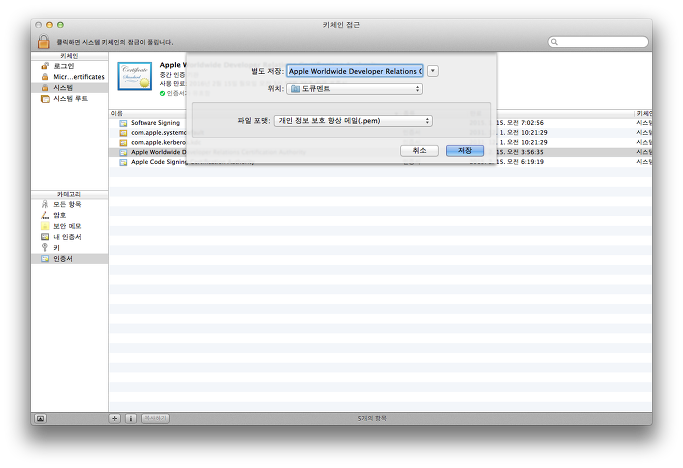Open the 위치 location dropdown
Image resolution: width=683 pixels, height=468 pixels.
(355, 88)
